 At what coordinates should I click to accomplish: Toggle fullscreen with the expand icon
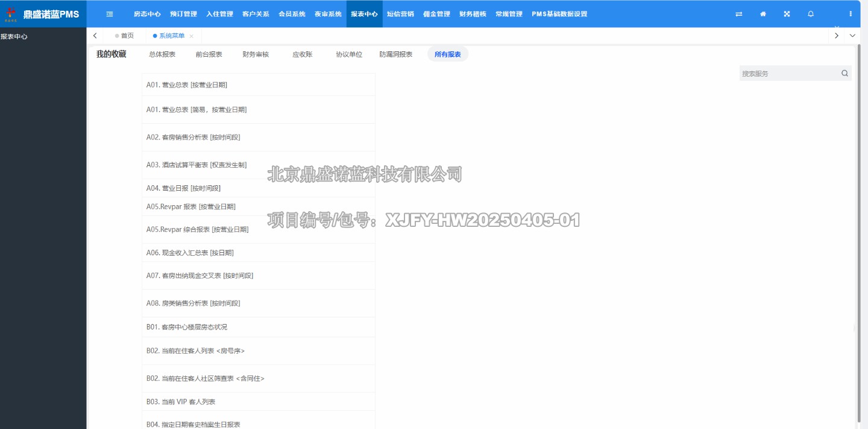(x=787, y=14)
